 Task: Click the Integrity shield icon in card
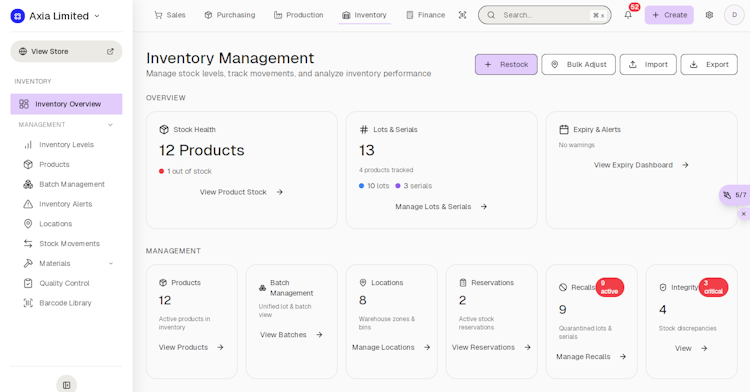663,287
